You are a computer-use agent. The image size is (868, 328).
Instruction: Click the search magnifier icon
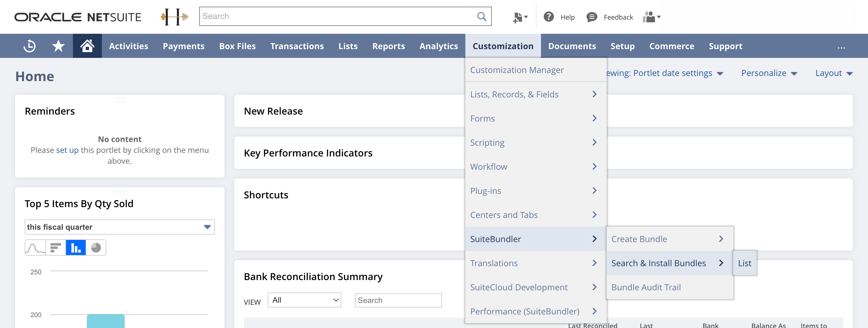point(482,16)
